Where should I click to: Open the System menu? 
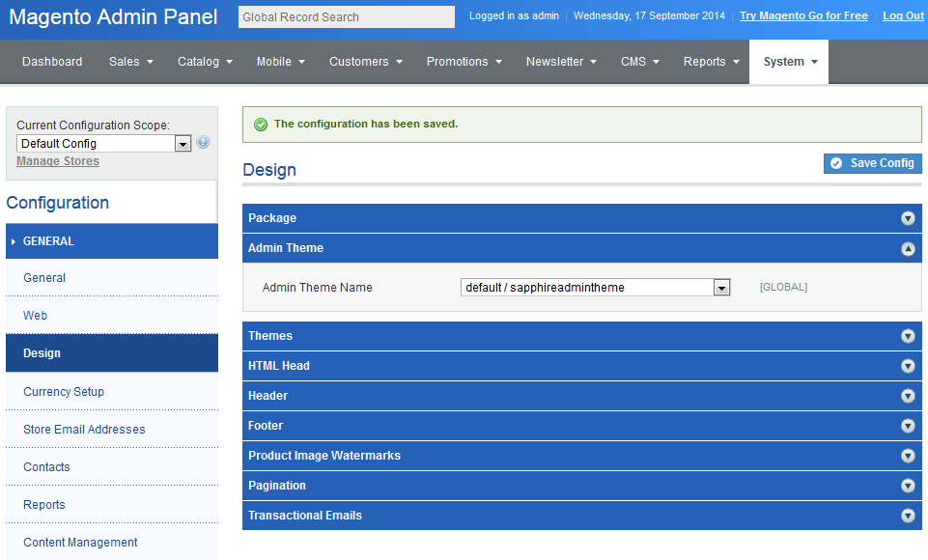click(x=789, y=62)
